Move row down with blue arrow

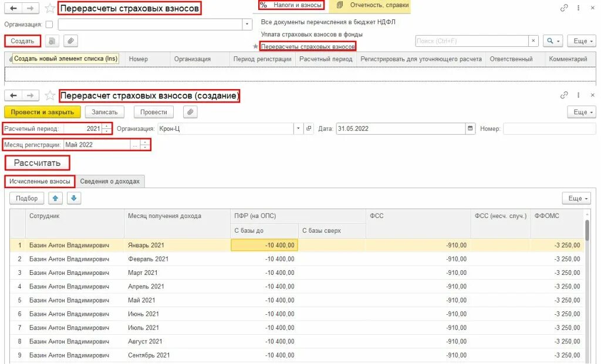[74, 198]
